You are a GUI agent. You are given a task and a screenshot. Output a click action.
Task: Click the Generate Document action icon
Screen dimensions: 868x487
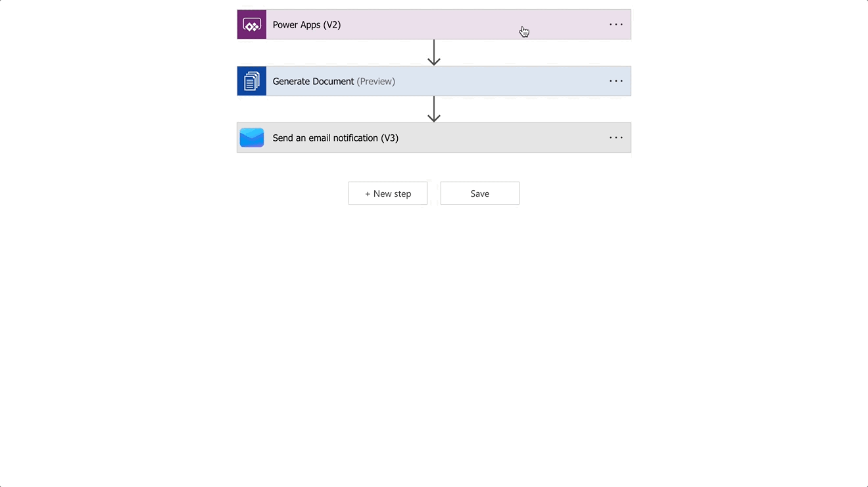pyautogui.click(x=251, y=80)
